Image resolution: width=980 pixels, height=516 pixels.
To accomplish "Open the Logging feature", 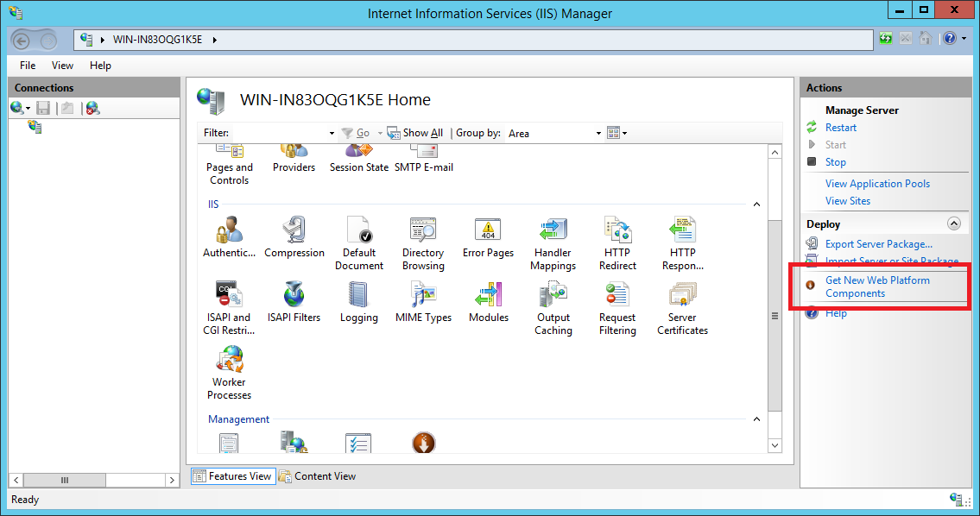I will coord(358,302).
